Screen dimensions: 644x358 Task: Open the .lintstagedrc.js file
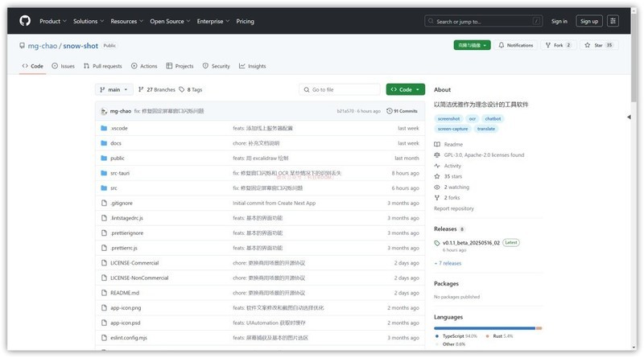[x=127, y=218]
